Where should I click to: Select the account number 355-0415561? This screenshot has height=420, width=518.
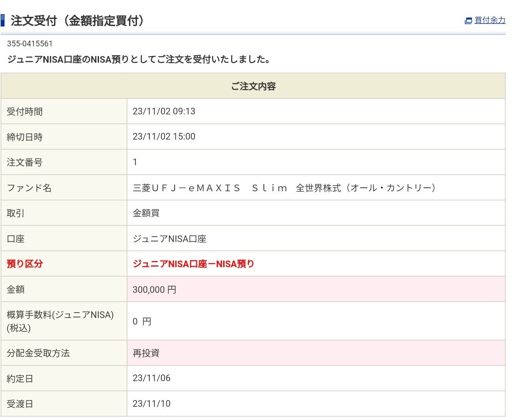click(30, 44)
